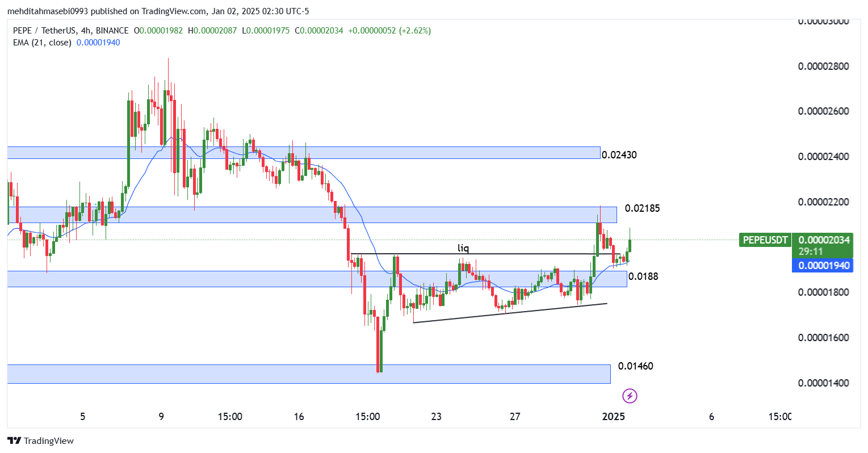
Task: Select the 0.01460 blue support zone rectangle
Action: pos(309,374)
